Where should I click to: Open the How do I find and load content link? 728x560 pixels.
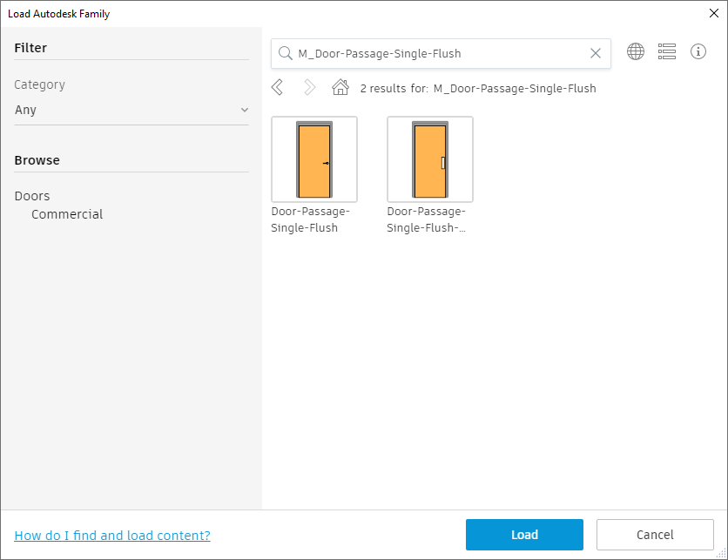point(112,536)
